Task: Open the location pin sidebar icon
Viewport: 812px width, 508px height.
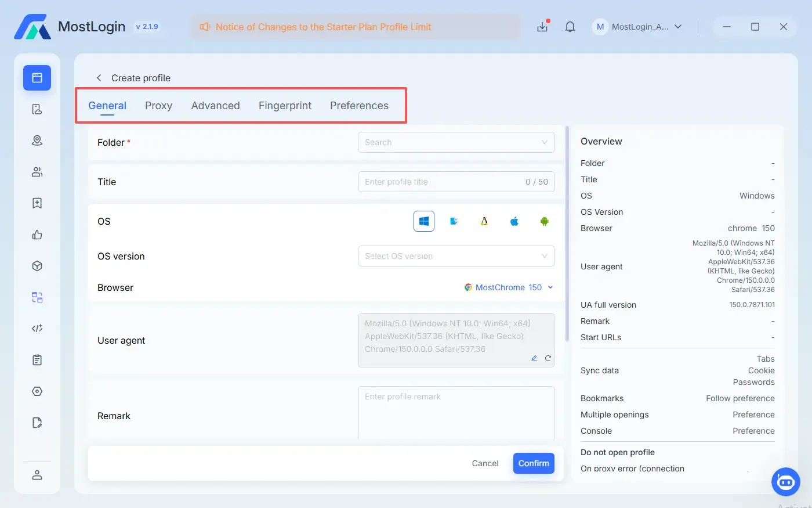Action: point(37,140)
